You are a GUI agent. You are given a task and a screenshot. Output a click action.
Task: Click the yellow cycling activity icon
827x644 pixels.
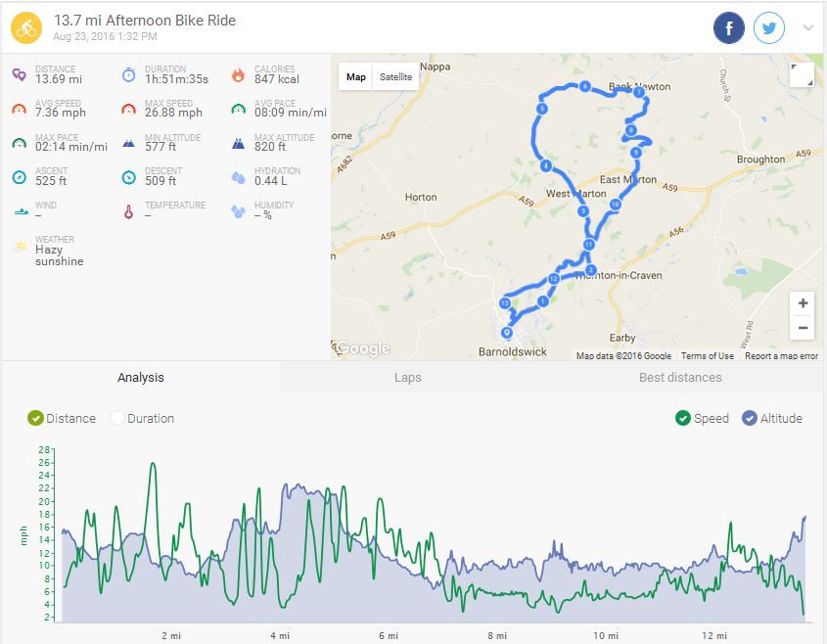pyautogui.click(x=26, y=28)
